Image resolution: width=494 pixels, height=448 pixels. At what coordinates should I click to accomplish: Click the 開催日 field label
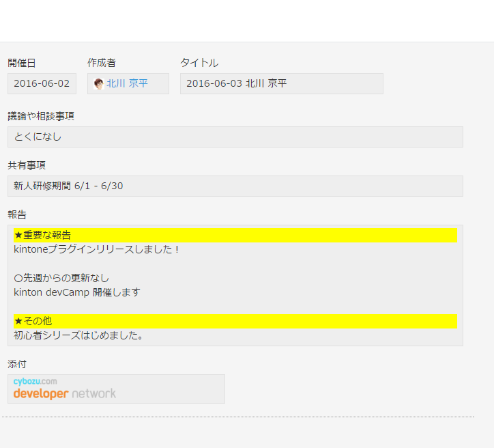pyautogui.click(x=22, y=63)
